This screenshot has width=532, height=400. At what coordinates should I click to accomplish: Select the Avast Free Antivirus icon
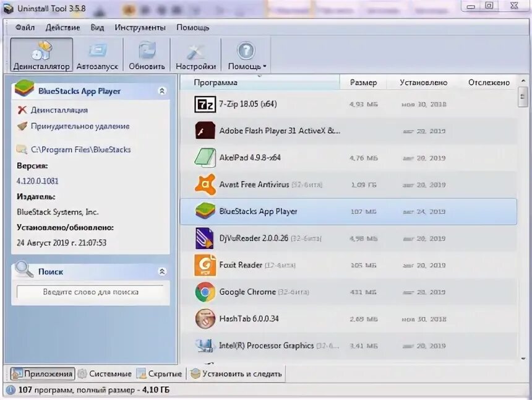coord(205,185)
